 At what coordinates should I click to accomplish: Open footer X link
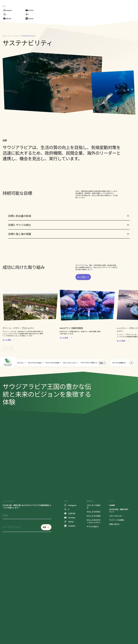click(x=67, y=509)
